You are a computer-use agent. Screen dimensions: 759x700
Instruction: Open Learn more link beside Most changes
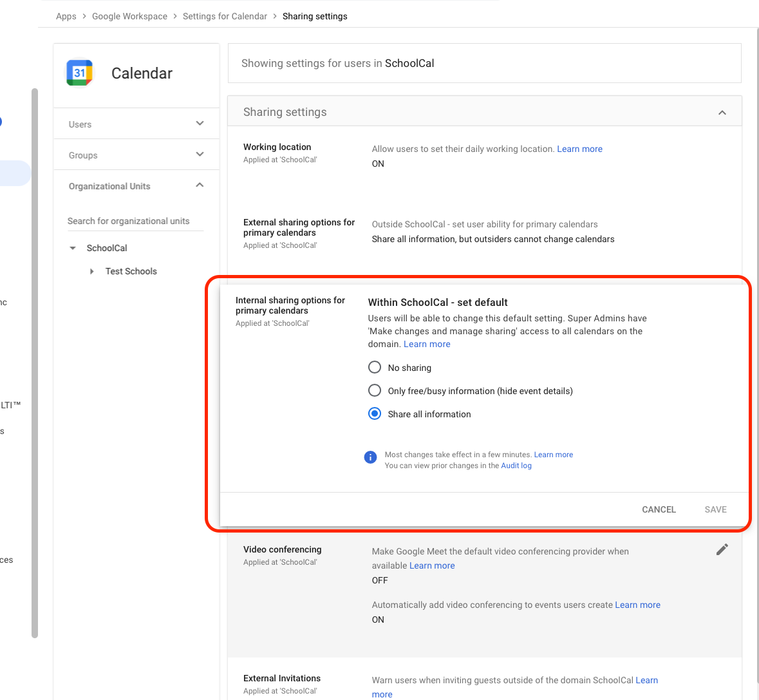tap(553, 455)
